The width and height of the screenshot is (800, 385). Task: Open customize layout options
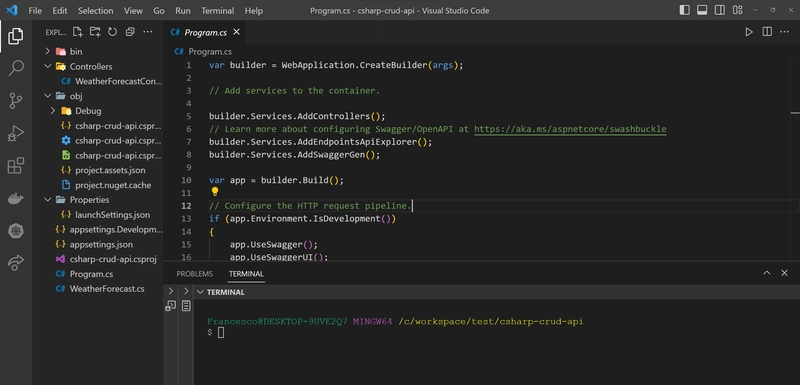tap(737, 10)
